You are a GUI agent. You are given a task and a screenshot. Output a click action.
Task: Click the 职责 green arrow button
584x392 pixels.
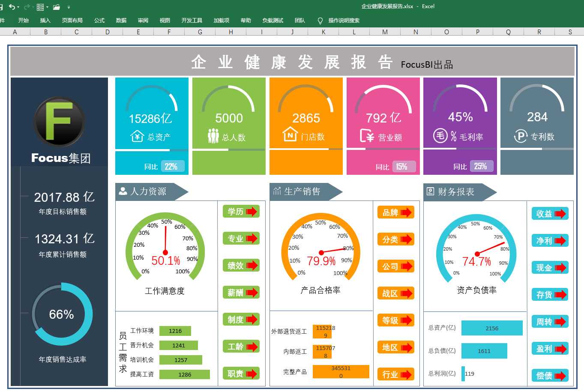point(241,373)
